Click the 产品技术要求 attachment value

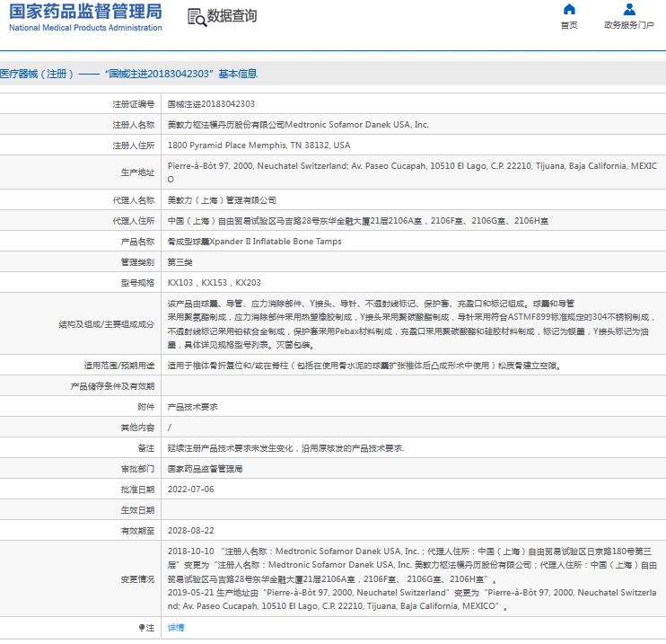point(192,407)
